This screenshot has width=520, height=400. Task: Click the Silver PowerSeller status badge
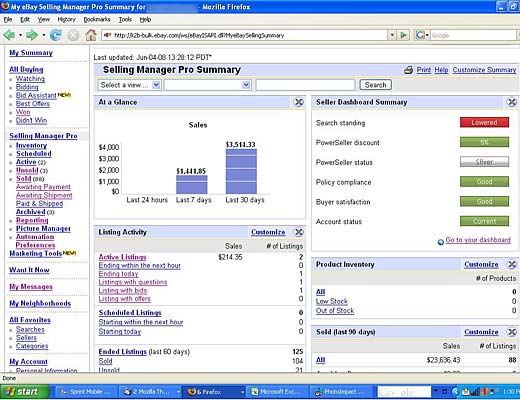click(484, 162)
